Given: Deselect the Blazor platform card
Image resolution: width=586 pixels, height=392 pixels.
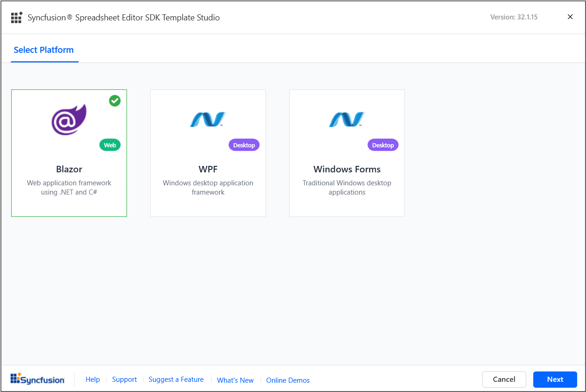Looking at the screenshot, I should [69, 153].
